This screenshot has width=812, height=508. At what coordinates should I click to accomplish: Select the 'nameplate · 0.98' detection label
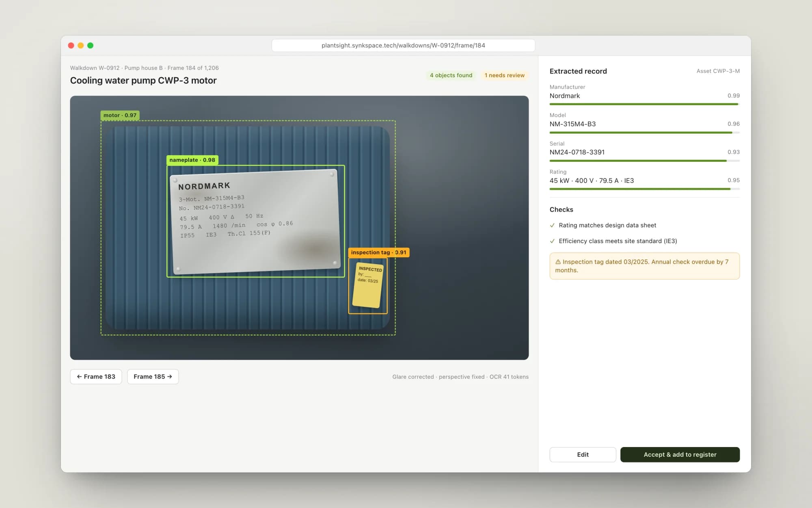[192, 160]
